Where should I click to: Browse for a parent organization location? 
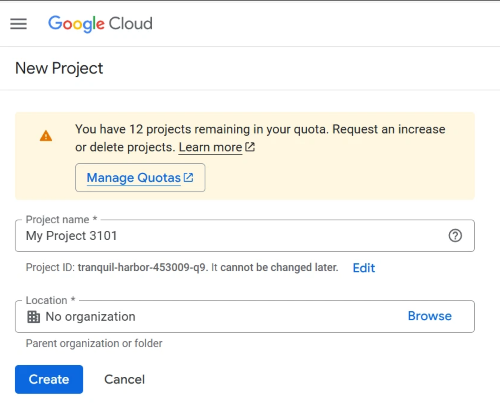(430, 316)
